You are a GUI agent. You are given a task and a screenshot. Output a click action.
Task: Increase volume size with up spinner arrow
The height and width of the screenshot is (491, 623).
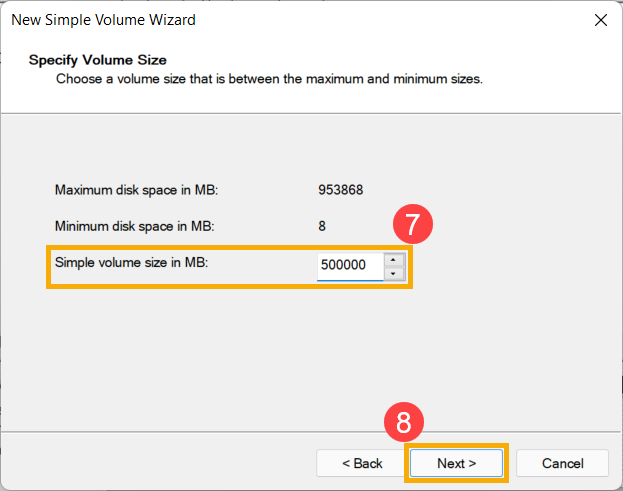pos(394,259)
